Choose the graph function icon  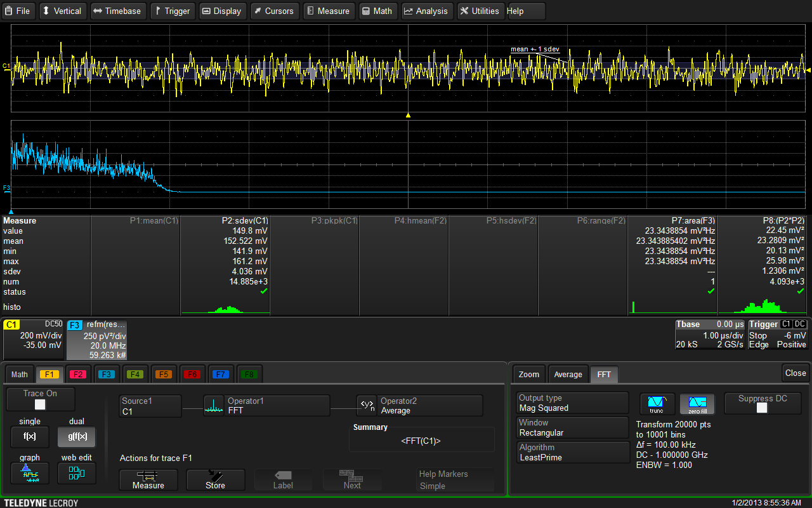[x=29, y=473]
